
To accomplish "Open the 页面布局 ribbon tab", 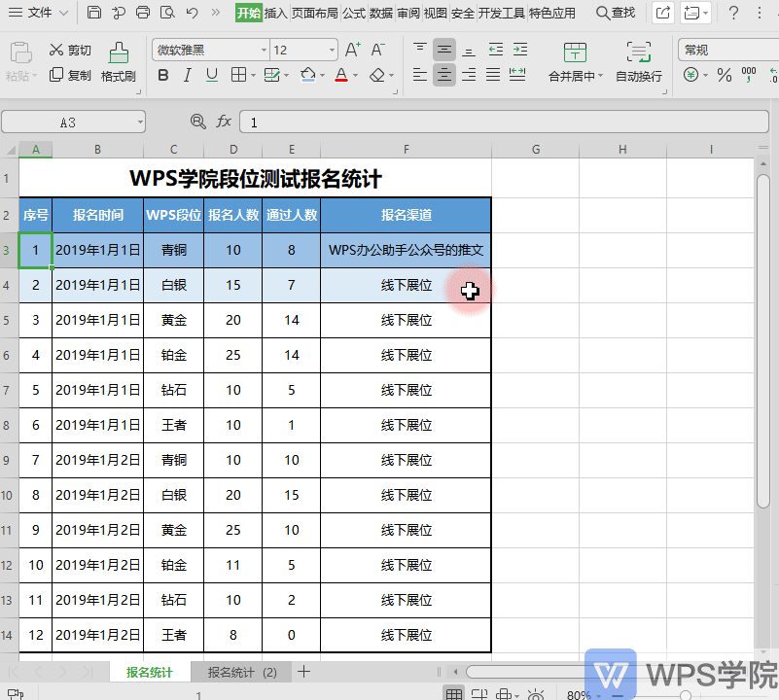I will [x=314, y=13].
